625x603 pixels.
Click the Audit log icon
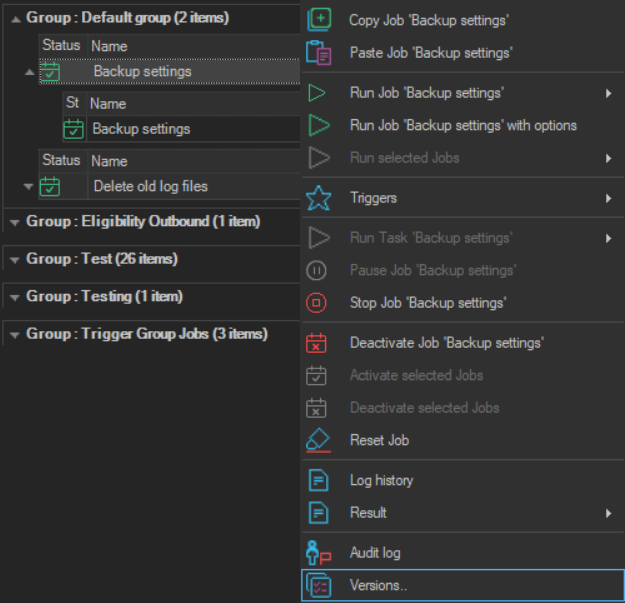coord(317,552)
